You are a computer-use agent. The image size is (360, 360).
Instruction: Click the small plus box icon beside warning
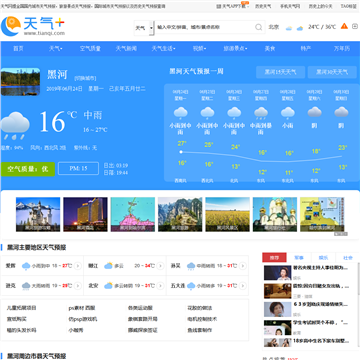pos(355,26)
